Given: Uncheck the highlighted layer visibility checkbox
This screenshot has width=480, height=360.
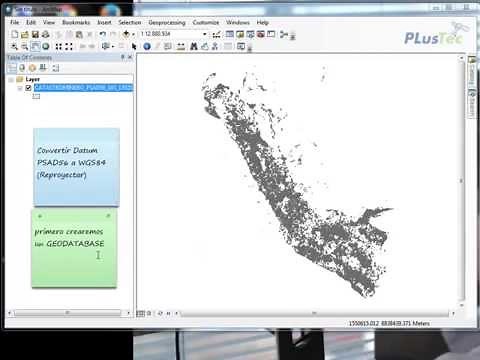Looking at the screenshot, I should click(x=28, y=88).
